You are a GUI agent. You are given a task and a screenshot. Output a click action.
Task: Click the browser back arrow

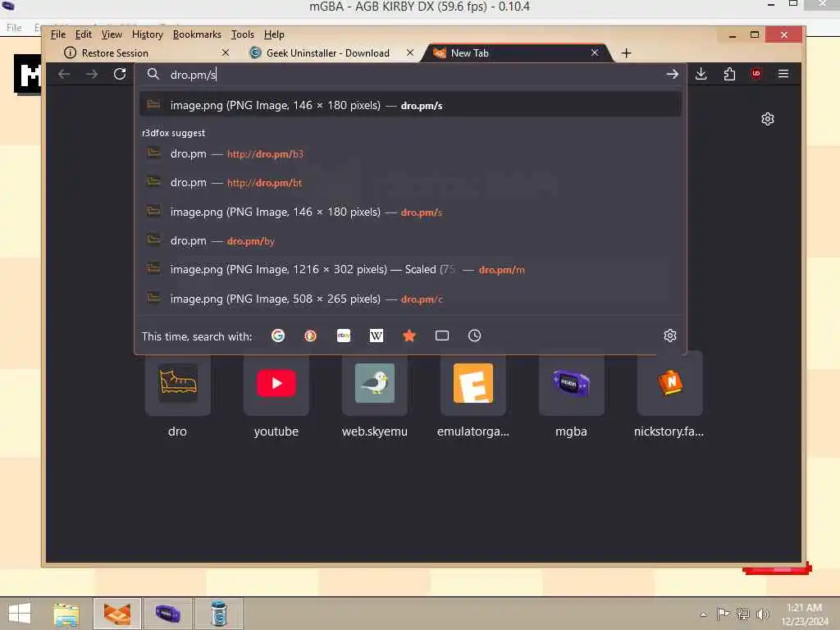click(64, 74)
